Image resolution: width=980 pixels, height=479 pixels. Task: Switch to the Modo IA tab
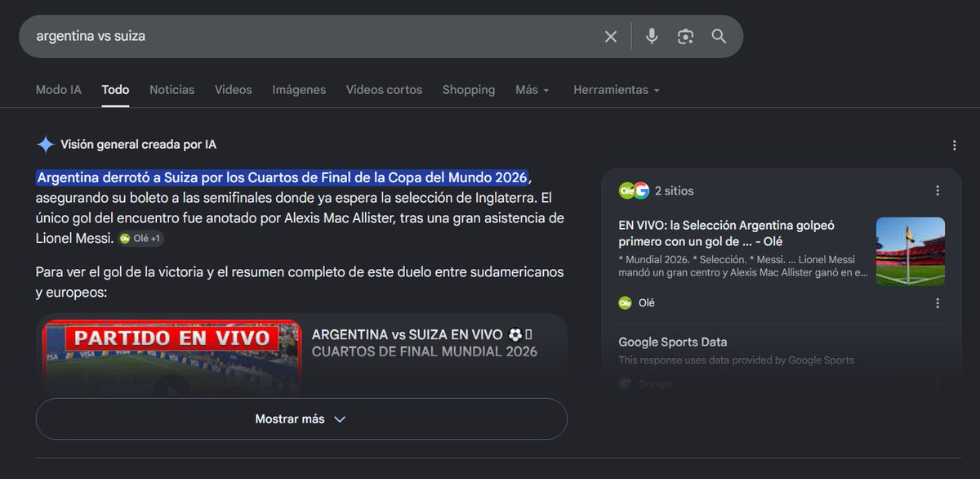59,90
